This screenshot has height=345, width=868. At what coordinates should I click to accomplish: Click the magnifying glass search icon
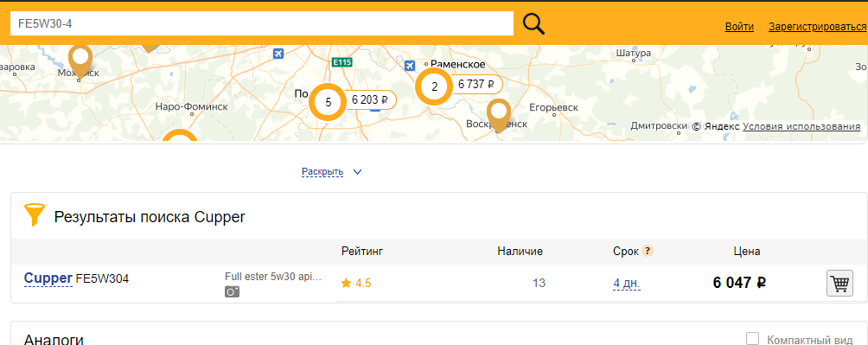[533, 23]
